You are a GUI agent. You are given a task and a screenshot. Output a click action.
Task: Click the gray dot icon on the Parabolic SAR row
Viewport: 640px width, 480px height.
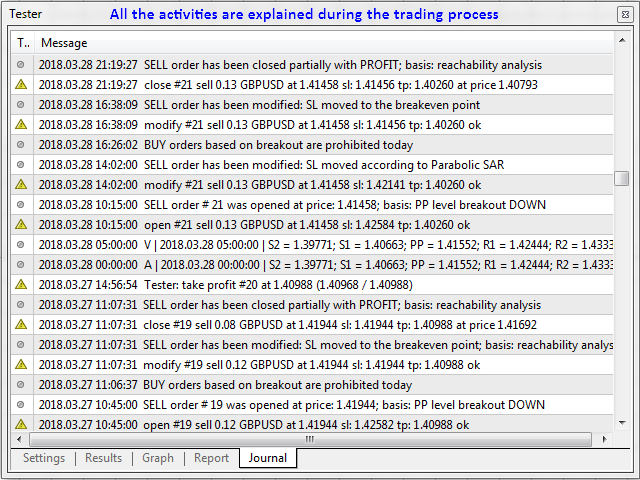(x=20, y=164)
